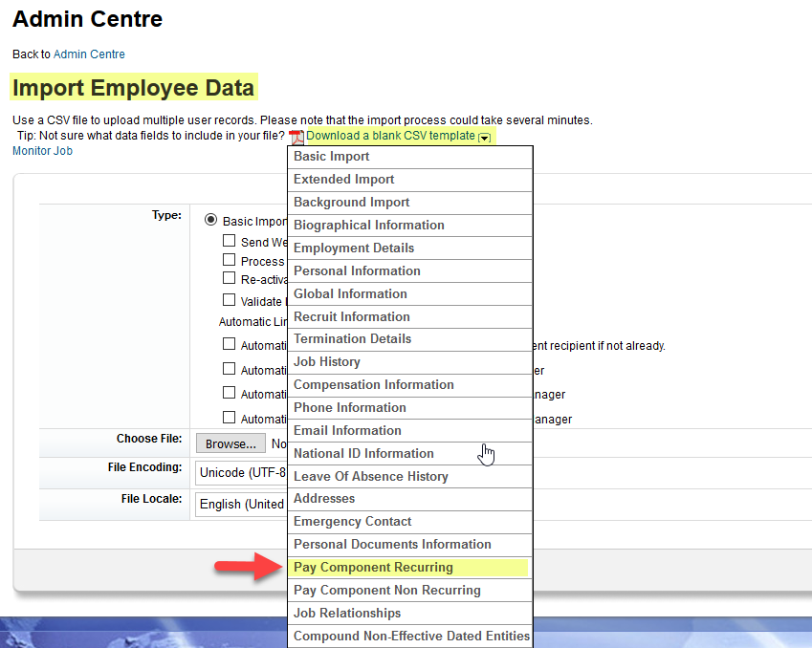The image size is (812, 648).
Task: Click the File Locale label
Action: [x=152, y=499]
